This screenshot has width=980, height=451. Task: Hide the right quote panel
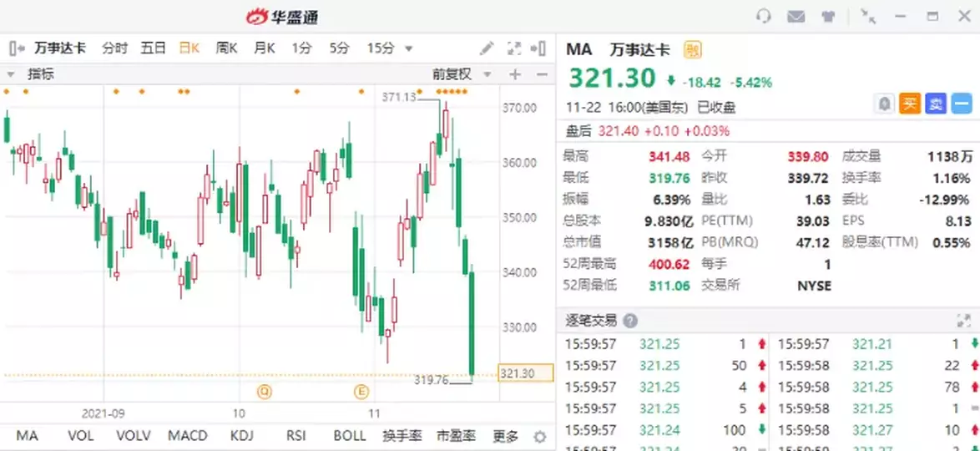click(x=538, y=48)
